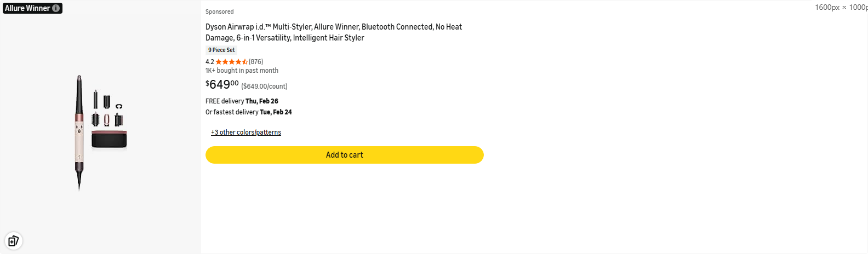Open the Dyson Airwrap product image
The image size is (868, 254).
[101, 131]
